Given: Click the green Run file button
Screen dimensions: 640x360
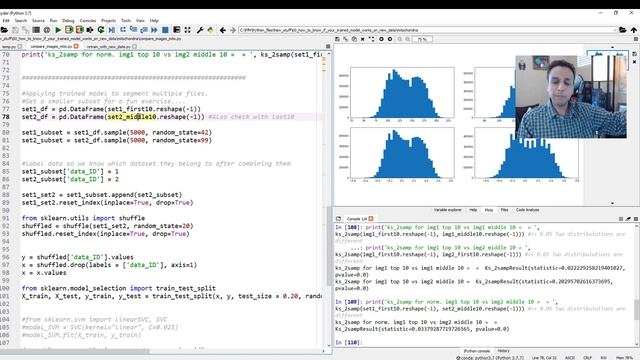Looking at the screenshot, I should (x=58, y=30).
